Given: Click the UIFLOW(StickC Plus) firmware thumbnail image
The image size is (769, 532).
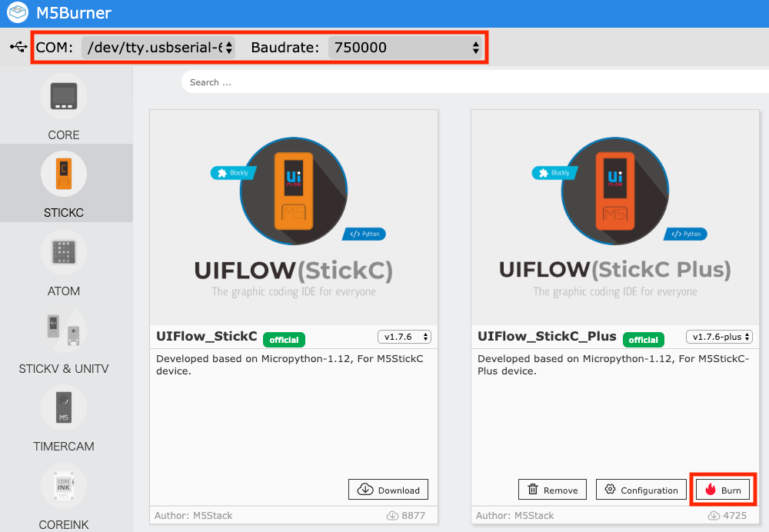Looking at the screenshot, I should pos(615,218).
